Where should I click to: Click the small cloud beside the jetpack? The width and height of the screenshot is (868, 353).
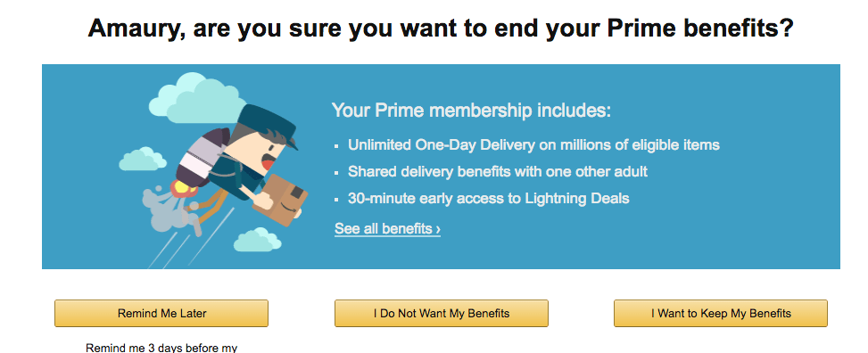point(142,159)
